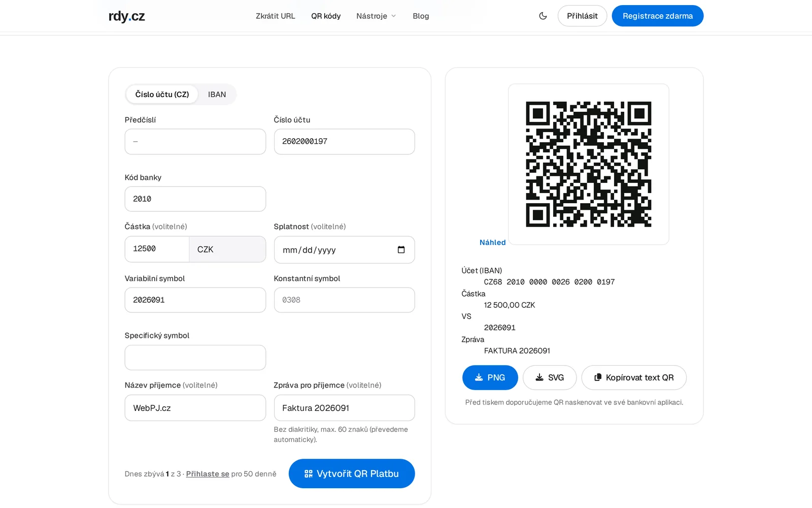This screenshot has height=508, width=812.
Task: Edit the Kód banky field
Action: [195, 199]
